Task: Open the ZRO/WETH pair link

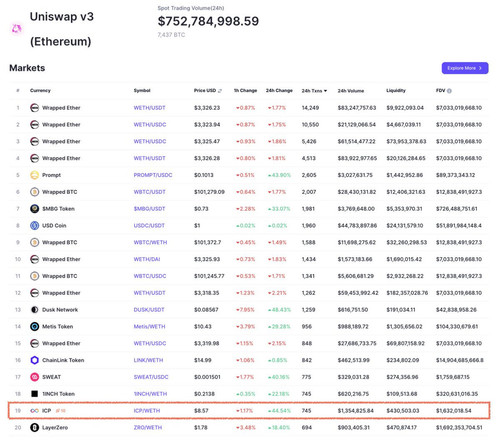Action: pyautogui.click(x=148, y=428)
